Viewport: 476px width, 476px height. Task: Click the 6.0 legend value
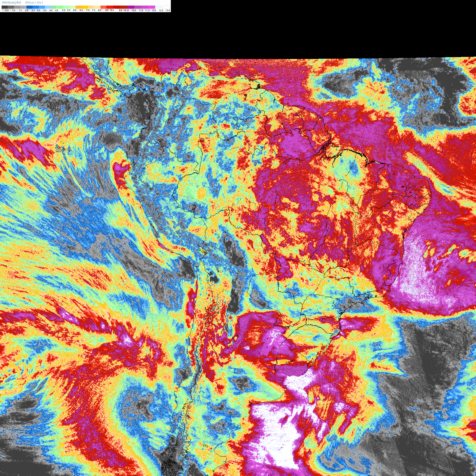(75, 10)
